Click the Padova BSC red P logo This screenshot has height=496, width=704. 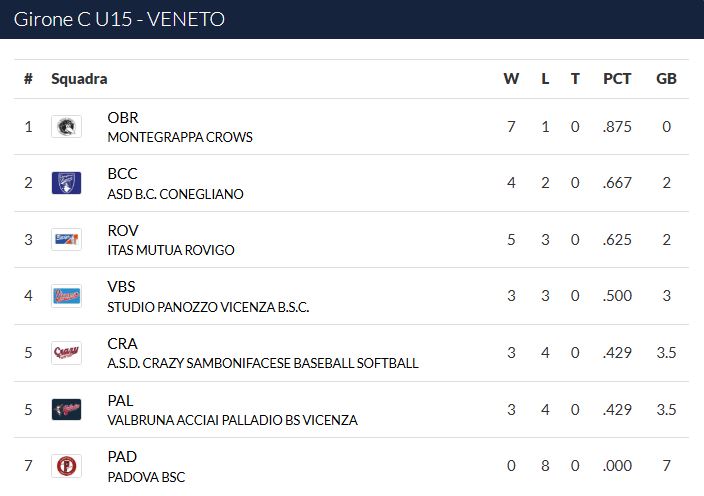pyautogui.click(x=66, y=465)
